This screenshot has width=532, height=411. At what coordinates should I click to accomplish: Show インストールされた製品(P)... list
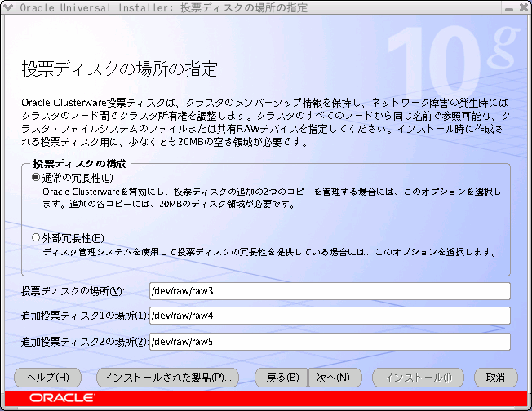point(167,378)
